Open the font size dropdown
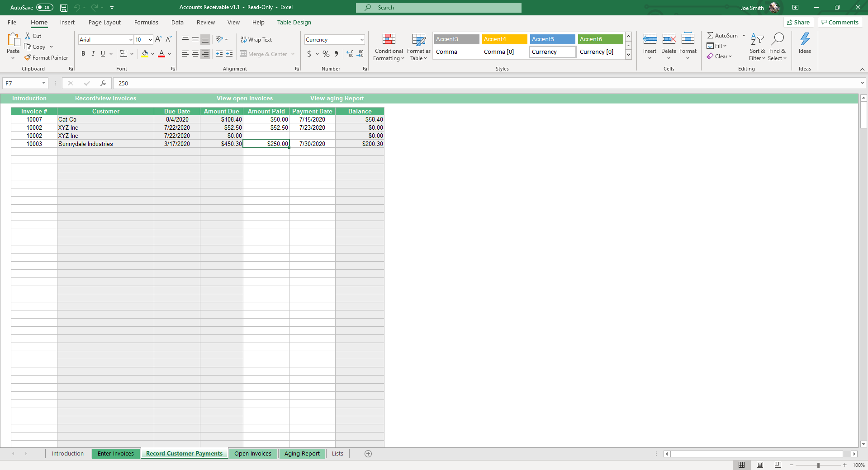This screenshot has height=470, width=868. [x=150, y=40]
